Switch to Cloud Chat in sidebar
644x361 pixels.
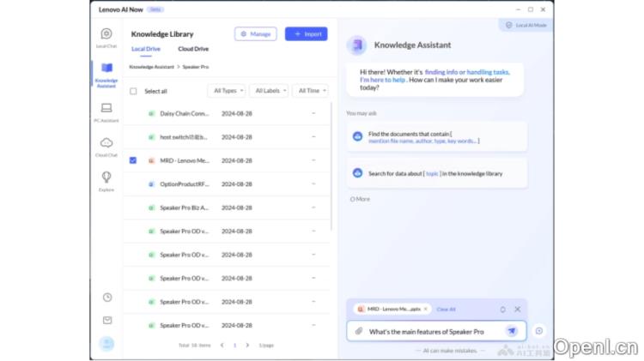point(106,146)
